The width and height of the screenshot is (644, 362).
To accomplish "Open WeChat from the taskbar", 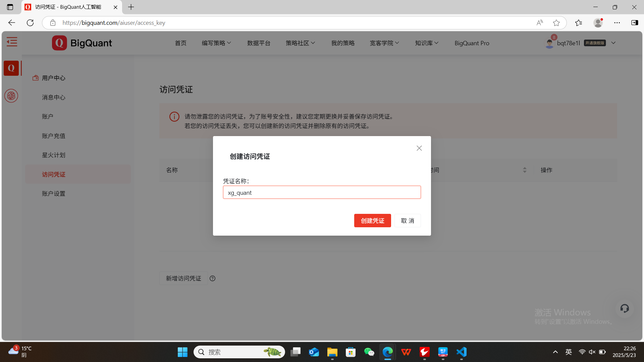I will (369, 352).
